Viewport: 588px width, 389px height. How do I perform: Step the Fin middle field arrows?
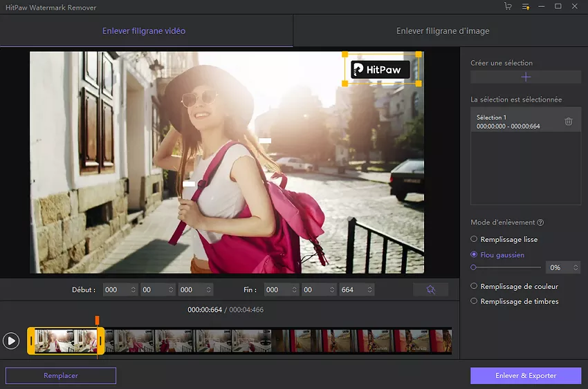click(x=332, y=290)
